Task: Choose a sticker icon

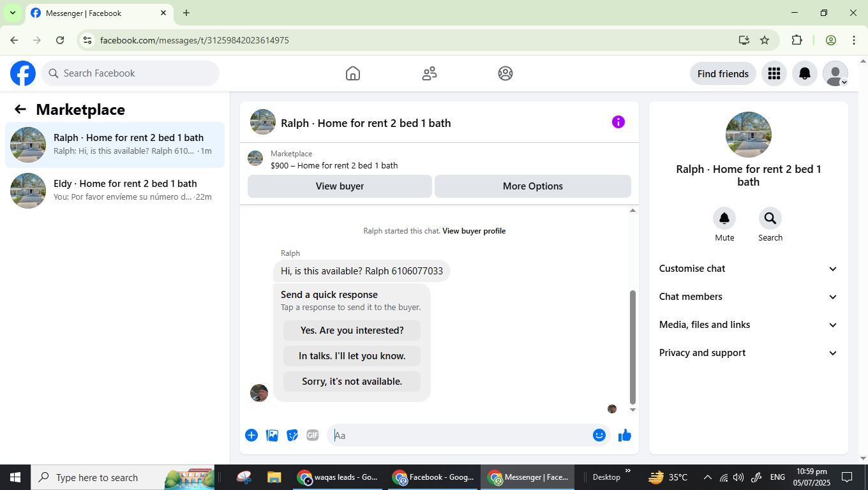Action: pos(292,435)
